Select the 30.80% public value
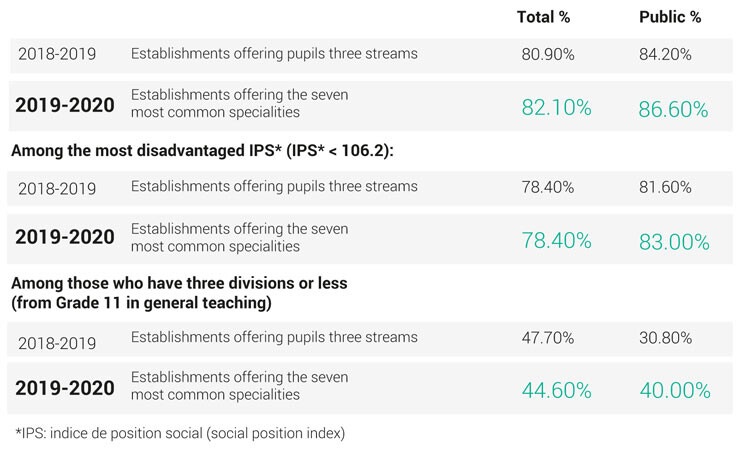 pos(665,338)
